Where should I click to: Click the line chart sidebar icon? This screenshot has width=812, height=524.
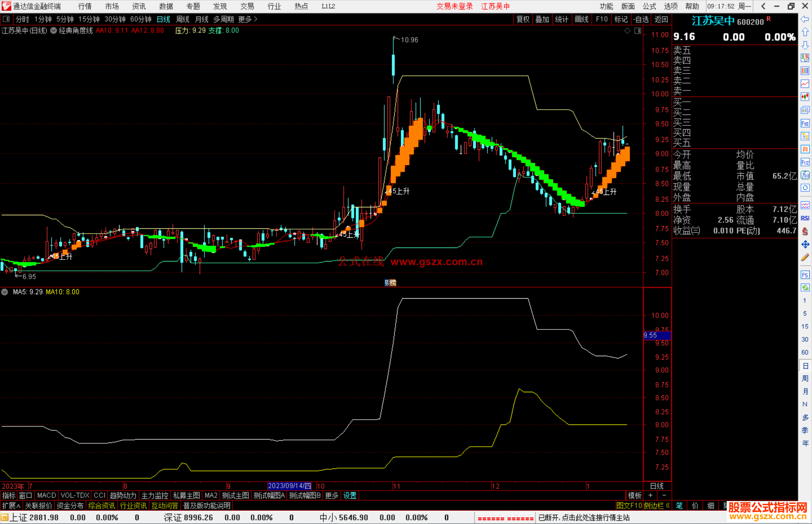click(x=805, y=84)
